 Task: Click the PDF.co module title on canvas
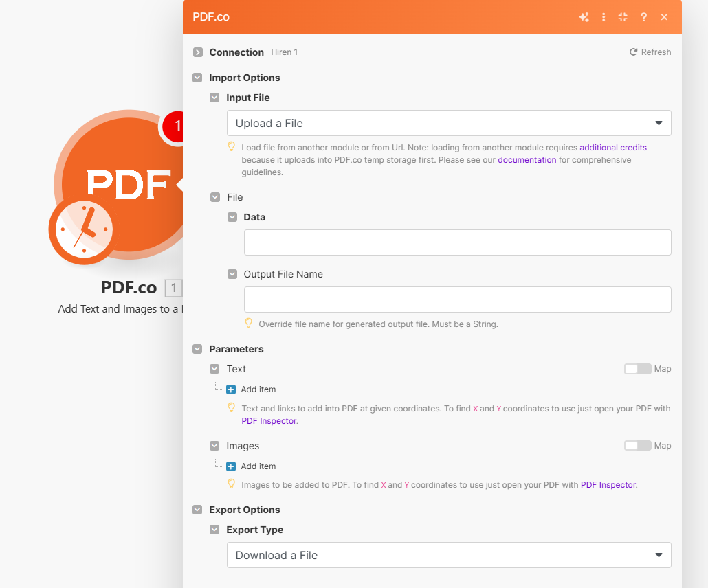click(129, 287)
